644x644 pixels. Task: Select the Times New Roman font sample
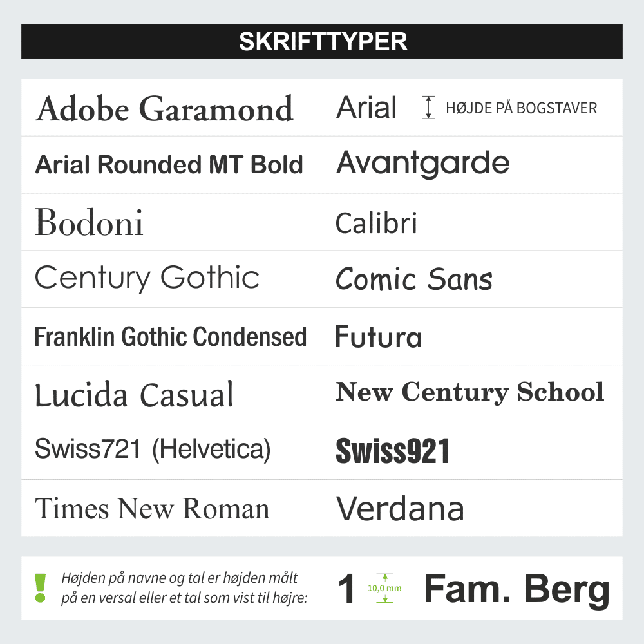click(x=152, y=509)
